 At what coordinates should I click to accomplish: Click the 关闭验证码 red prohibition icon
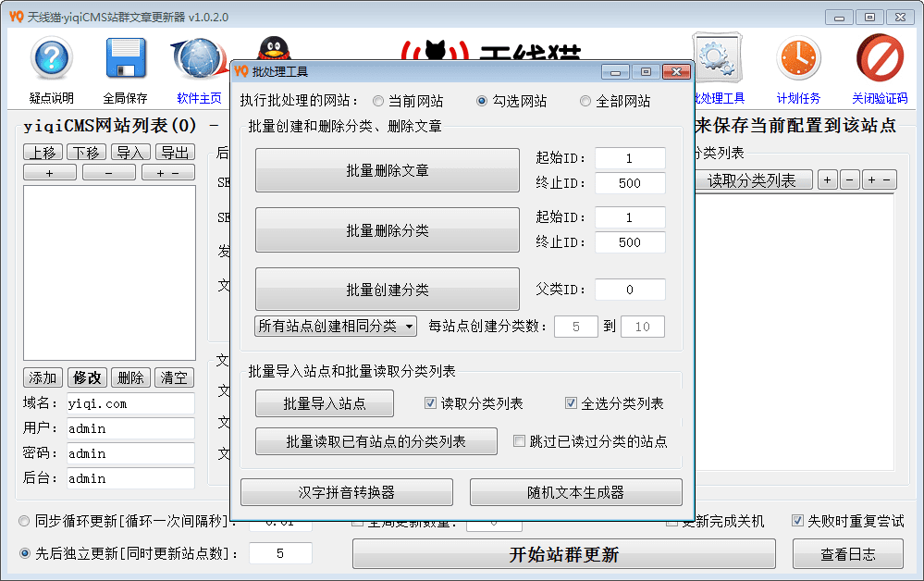[x=880, y=57]
